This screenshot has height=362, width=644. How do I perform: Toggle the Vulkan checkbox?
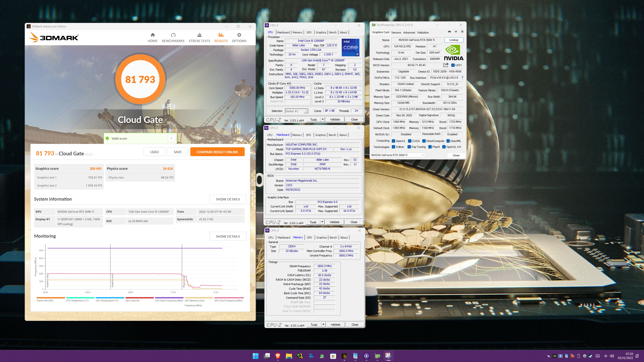click(393, 147)
